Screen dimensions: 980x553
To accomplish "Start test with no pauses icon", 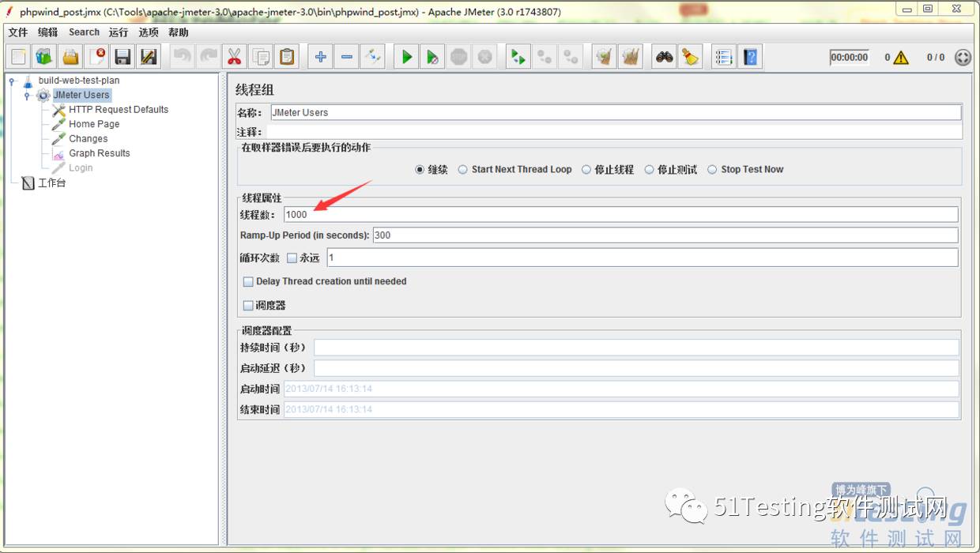I will (432, 57).
